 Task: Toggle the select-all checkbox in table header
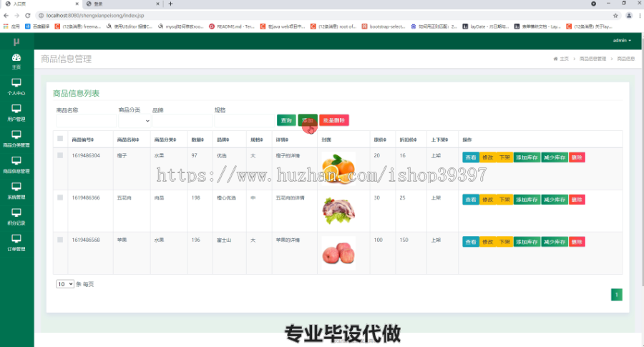click(60, 139)
